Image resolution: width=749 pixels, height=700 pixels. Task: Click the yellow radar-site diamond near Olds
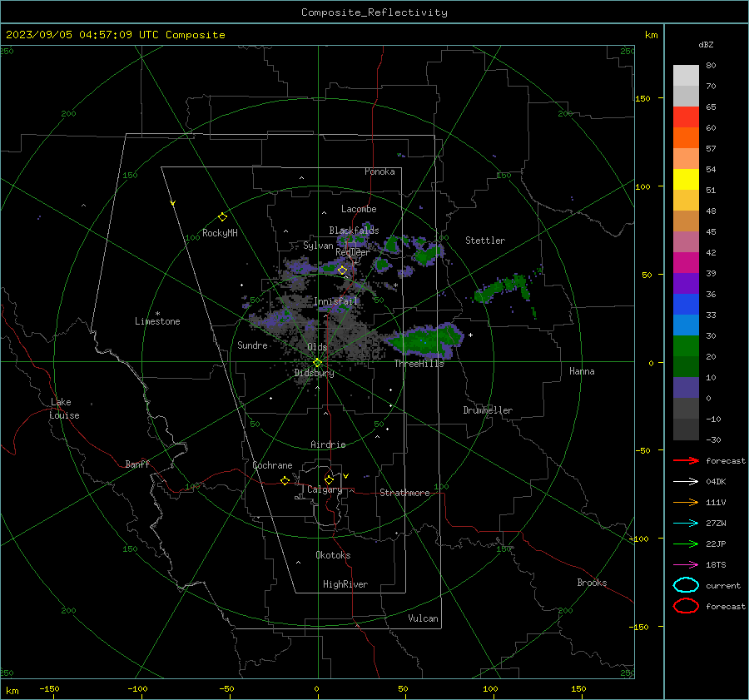[x=317, y=363]
